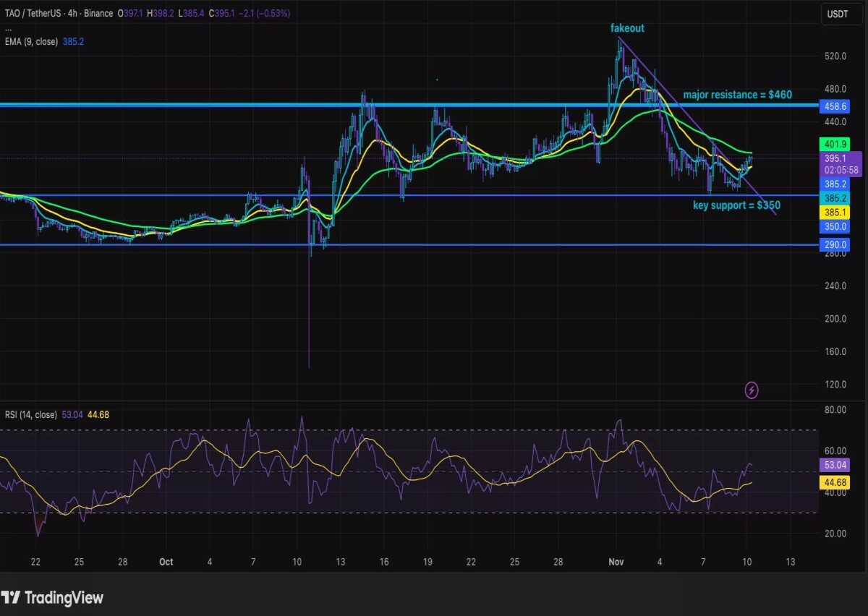Screen dimensions: 868x616
Task: Click the Nov date on time axis
Action: pyautogui.click(x=616, y=562)
